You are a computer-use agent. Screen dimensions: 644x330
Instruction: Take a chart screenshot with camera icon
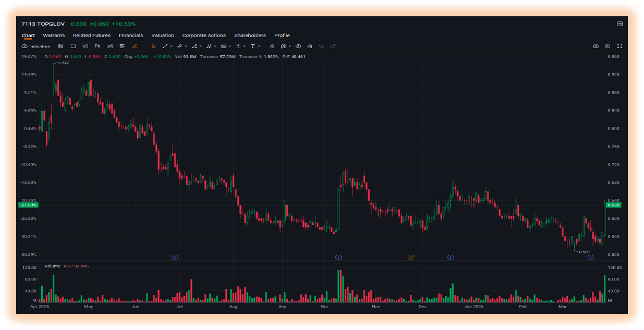596,46
